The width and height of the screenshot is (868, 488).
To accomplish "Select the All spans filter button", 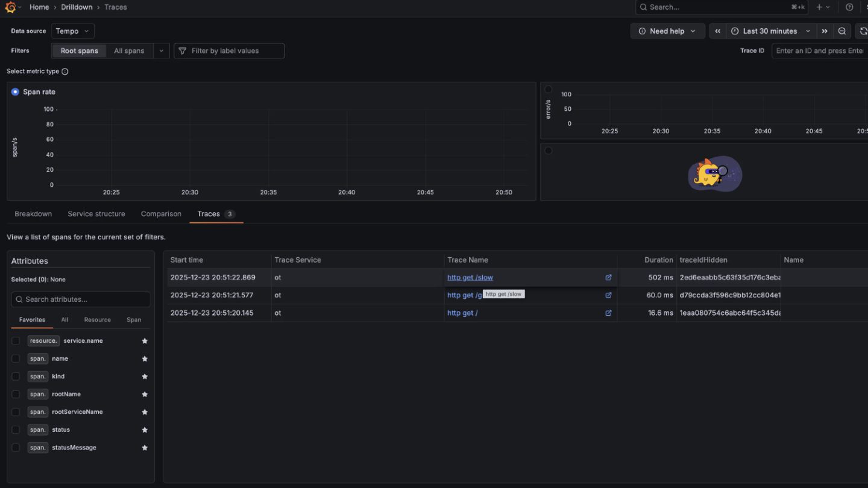I will pos(129,51).
